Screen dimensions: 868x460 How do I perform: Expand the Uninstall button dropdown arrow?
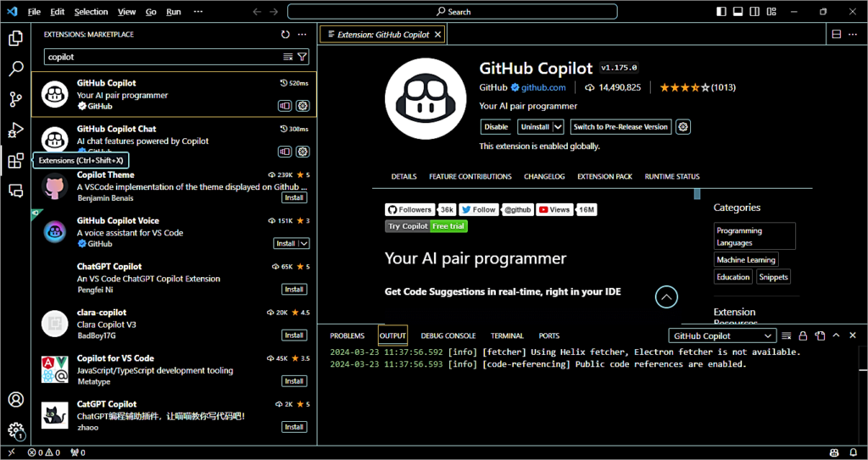tap(558, 127)
